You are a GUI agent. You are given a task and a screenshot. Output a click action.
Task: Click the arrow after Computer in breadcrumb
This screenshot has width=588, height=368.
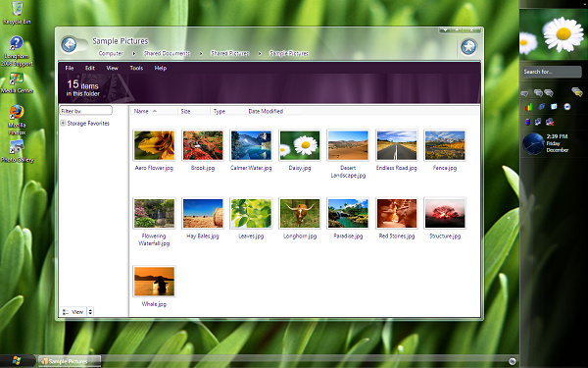(134, 53)
